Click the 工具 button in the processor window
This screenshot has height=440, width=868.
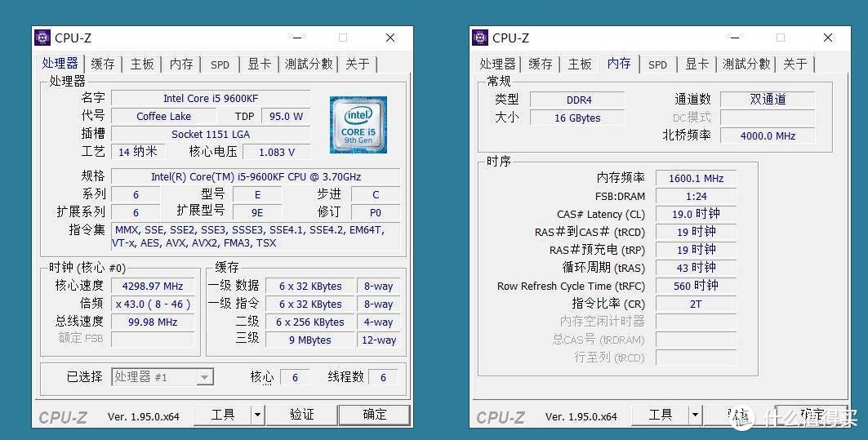(223, 415)
